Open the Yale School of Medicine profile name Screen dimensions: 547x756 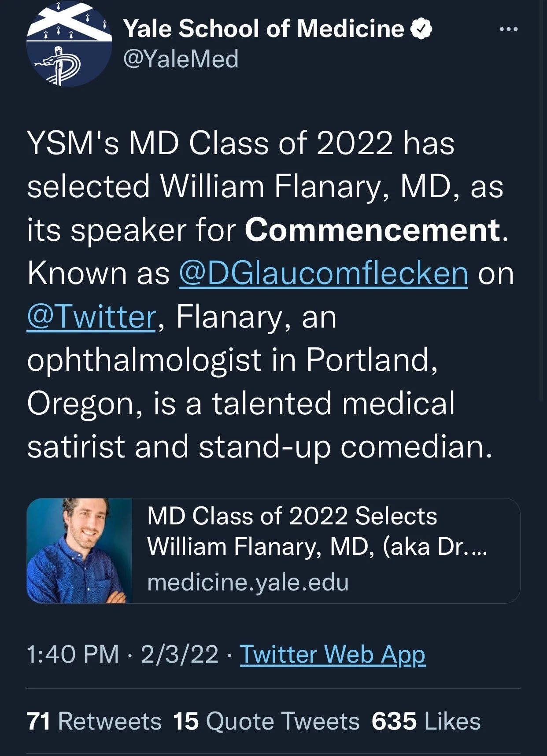263,29
